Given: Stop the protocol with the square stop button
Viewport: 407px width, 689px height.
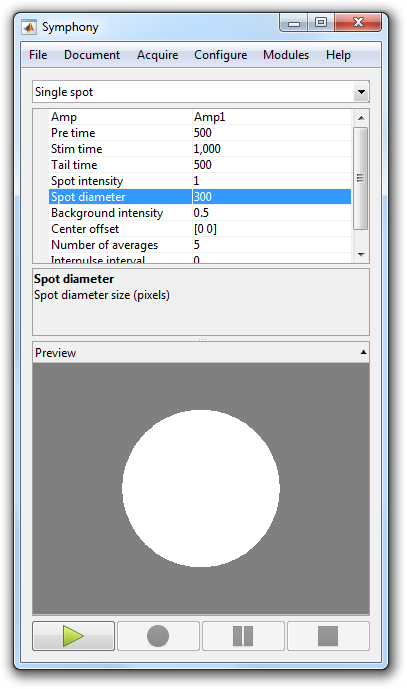Looking at the screenshot, I should click(328, 635).
